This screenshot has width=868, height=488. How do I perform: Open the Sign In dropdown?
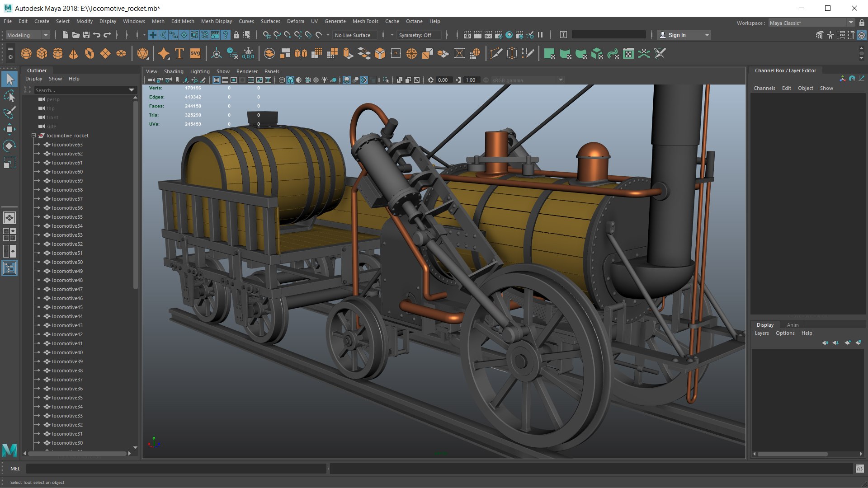click(x=684, y=35)
